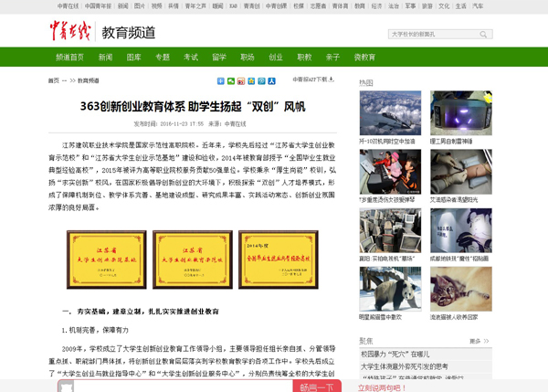This screenshot has width=548, height=392.
Task: Open 校园暴力“死穴”在哪儿 headline link
Action: coord(395,354)
